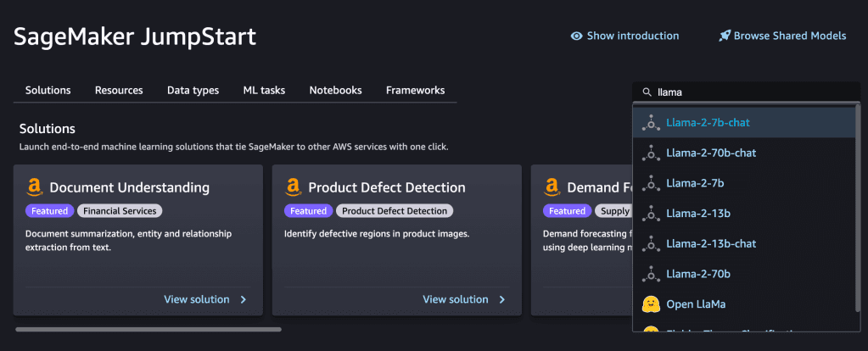868x351 pixels.
Task: Click the Financial Services tag
Action: pyautogui.click(x=120, y=210)
